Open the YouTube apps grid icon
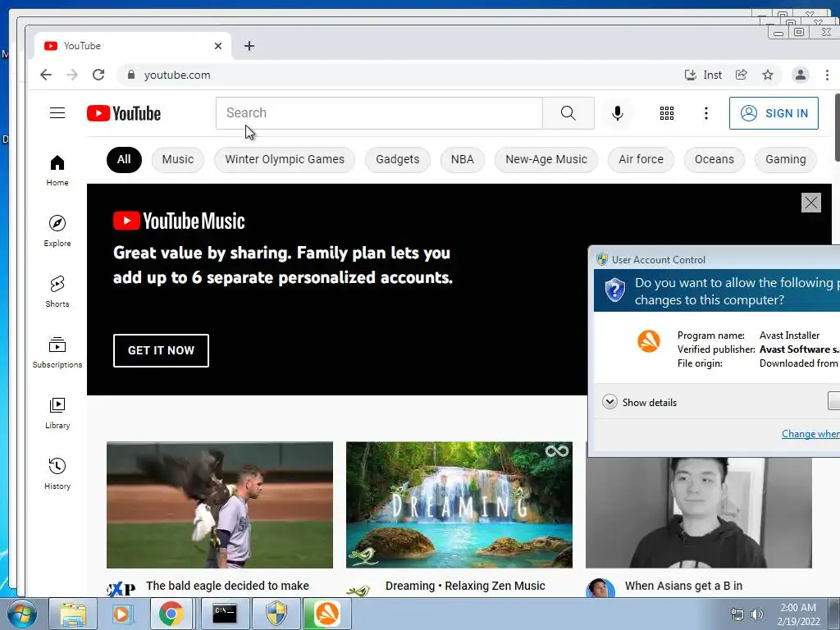The height and width of the screenshot is (630, 840). pos(666,113)
